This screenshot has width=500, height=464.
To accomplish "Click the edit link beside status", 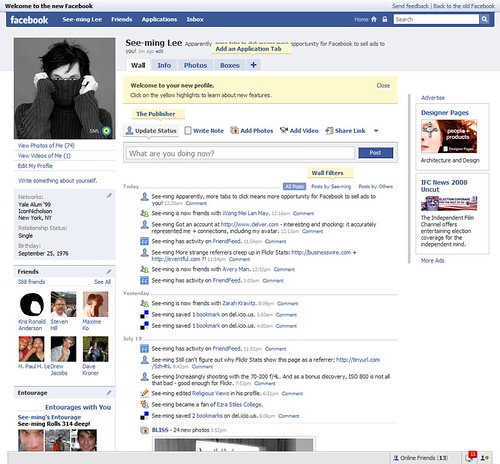I will (159, 51).
